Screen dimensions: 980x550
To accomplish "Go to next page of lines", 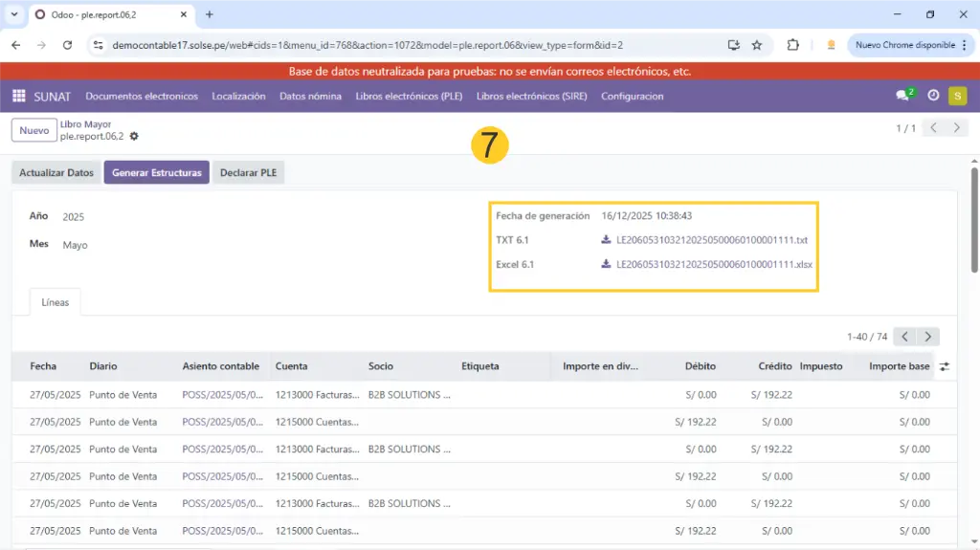I will pos(927,337).
